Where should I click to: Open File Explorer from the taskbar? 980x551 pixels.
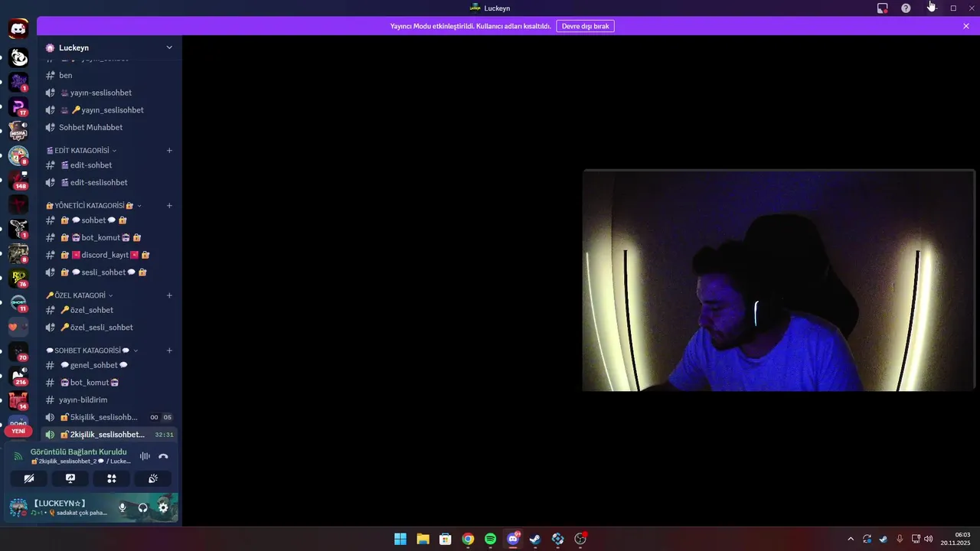423,539
